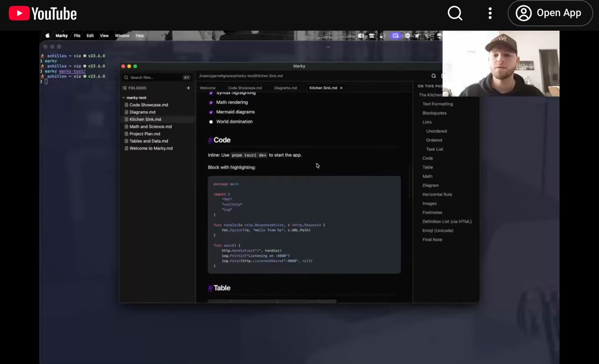Viewport: 599px width, 364px height.
Task: Open the View menu
Action: (x=104, y=35)
